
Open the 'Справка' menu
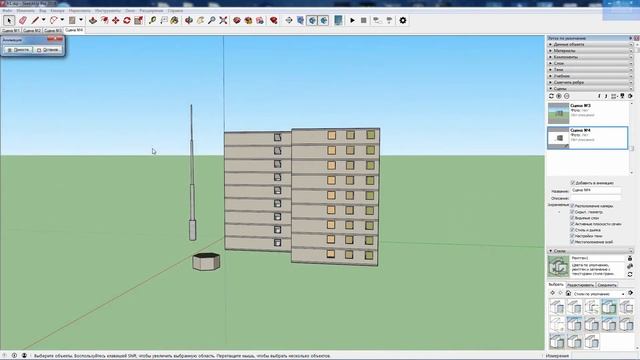click(x=175, y=11)
